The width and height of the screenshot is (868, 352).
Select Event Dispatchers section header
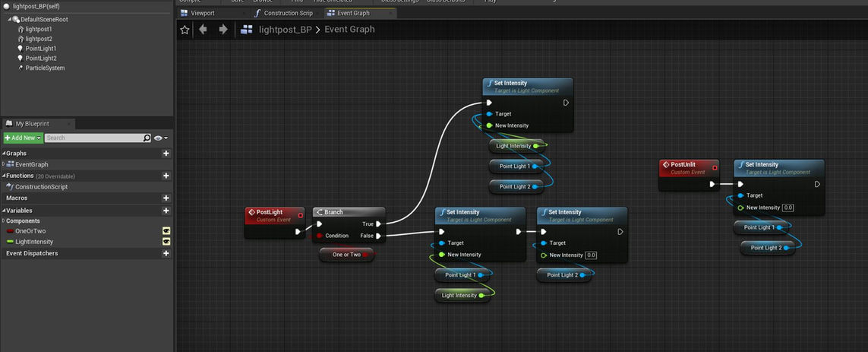tap(32, 253)
